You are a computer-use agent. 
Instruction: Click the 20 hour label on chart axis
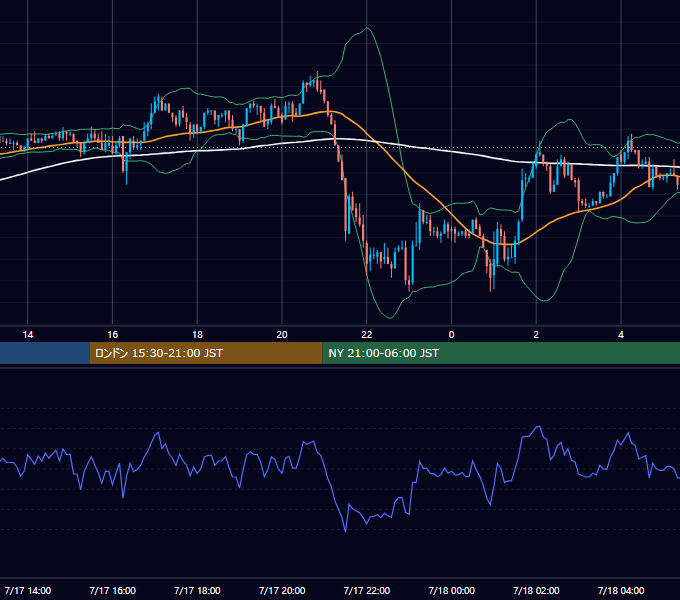tap(282, 335)
